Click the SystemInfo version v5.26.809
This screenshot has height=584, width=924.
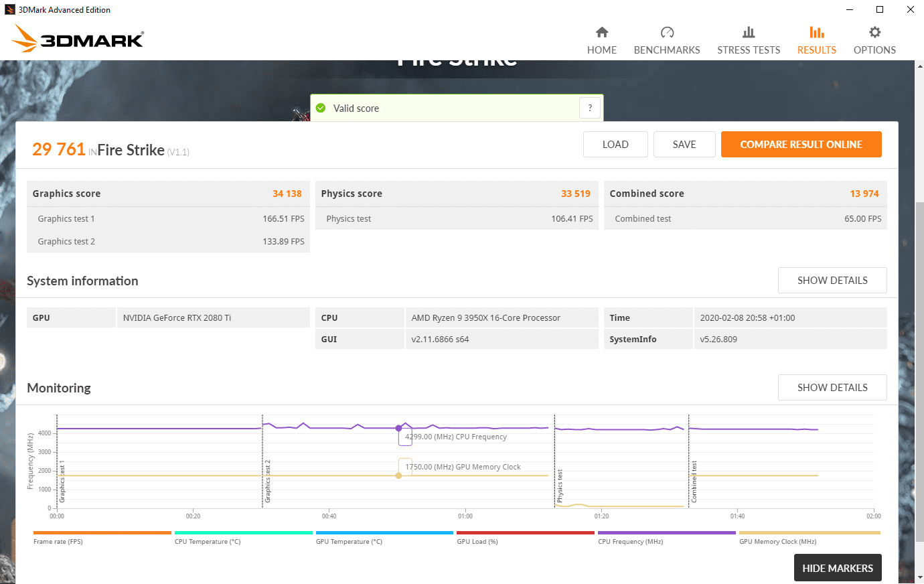718,340
